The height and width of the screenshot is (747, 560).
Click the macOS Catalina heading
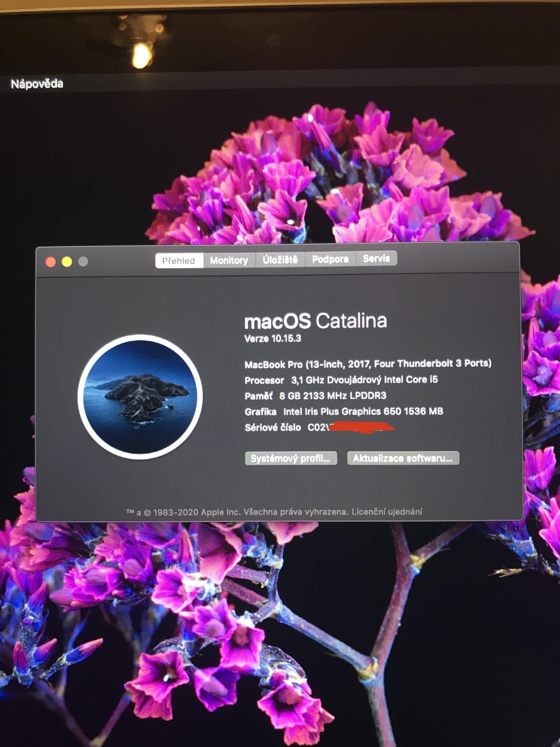coord(315,321)
